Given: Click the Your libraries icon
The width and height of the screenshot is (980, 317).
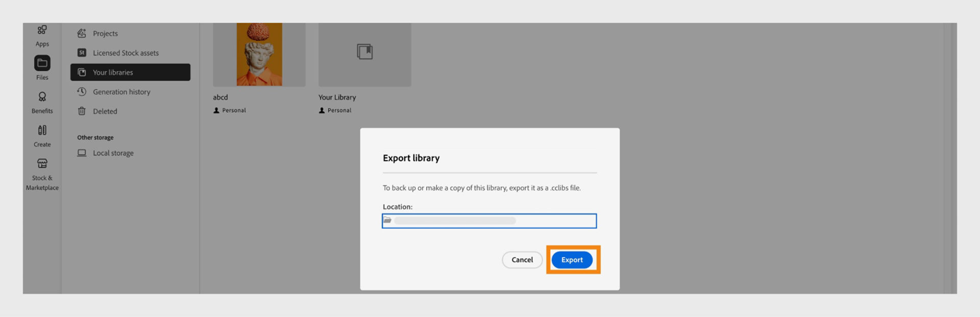Looking at the screenshot, I should click(x=82, y=72).
